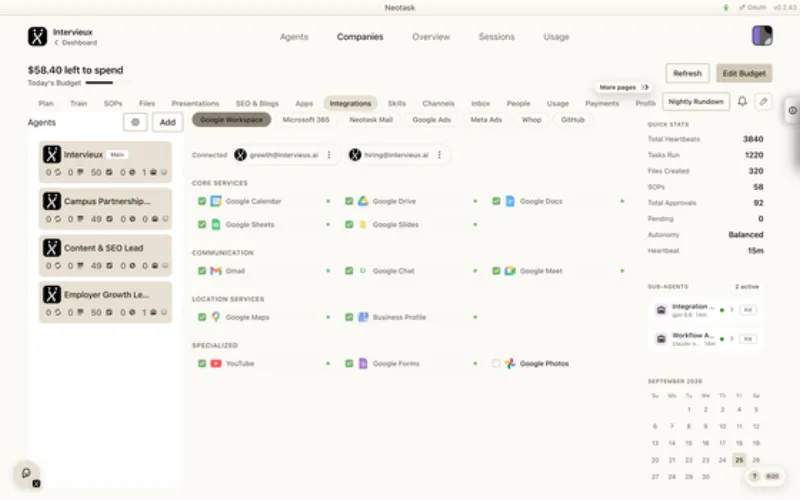Screen dimensions: 800x500
Task: Click the Google Sheets icon
Action: [x=216, y=224]
